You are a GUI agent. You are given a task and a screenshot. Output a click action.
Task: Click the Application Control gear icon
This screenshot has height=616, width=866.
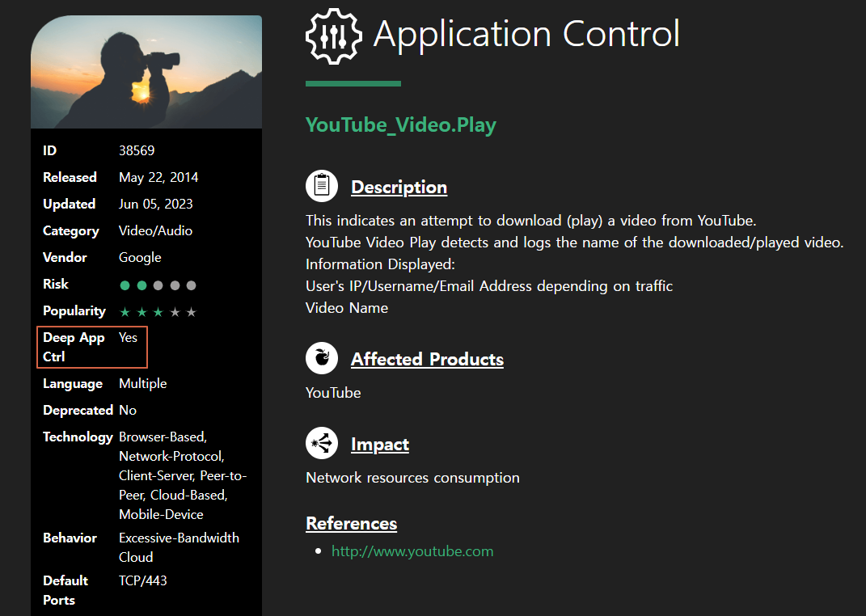[334, 36]
